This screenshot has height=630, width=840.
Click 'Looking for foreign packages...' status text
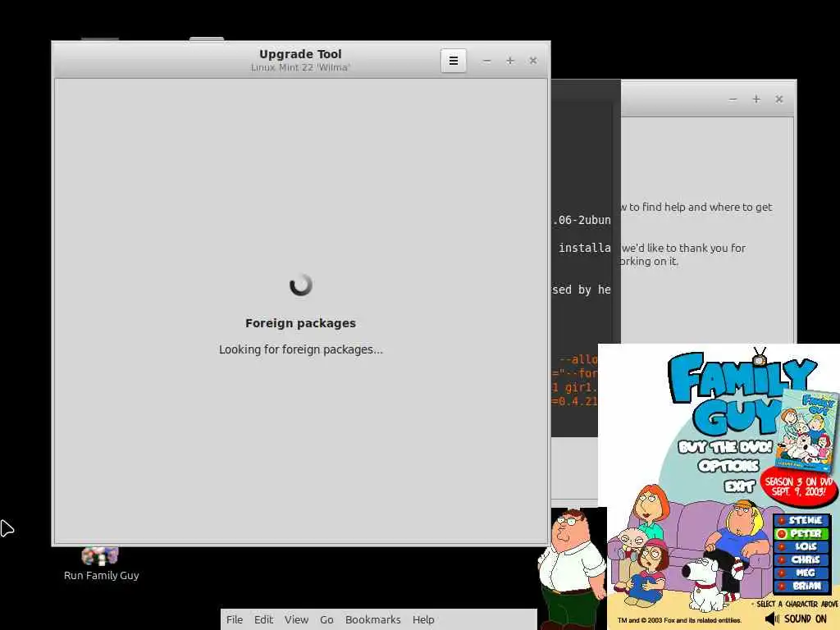pyautogui.click(x=300, y=349)
